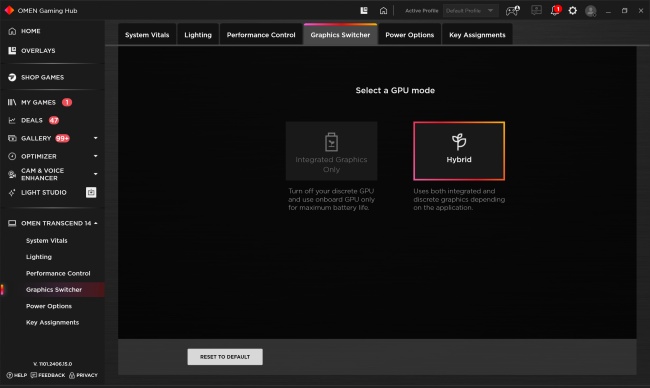The width and height of the screenshot is (650, 388).
Task: Open Active Profile dropdown
Action: [470, 11]
